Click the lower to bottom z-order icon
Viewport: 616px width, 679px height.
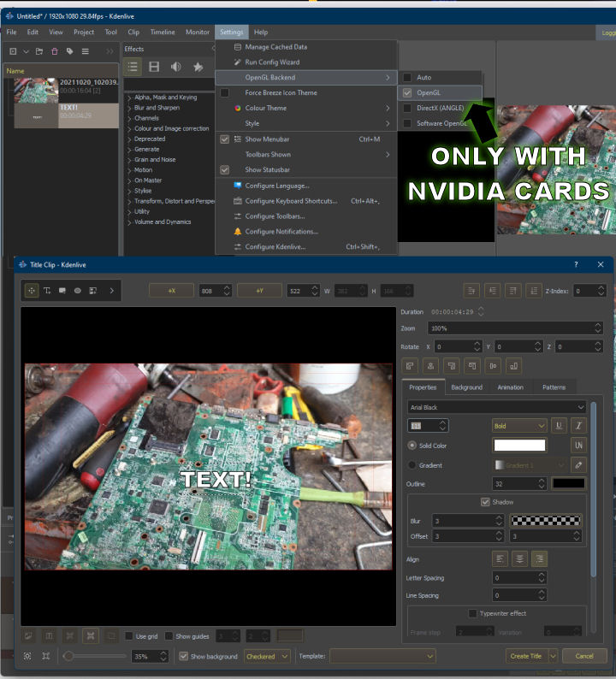pos(534,291)
